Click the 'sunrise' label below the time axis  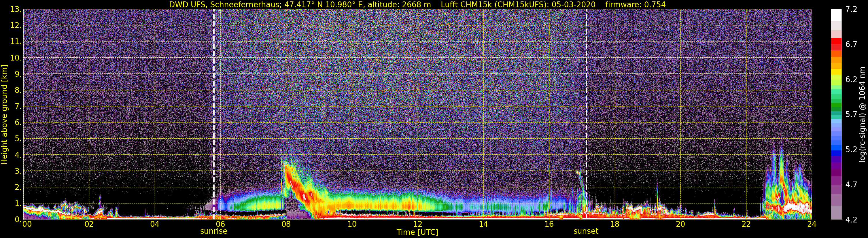[214, 231]
